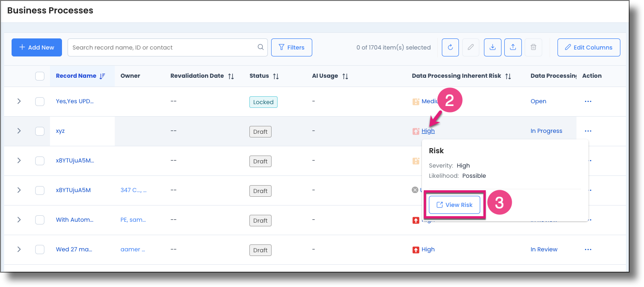Click owner link aamer

coord(133,250)
